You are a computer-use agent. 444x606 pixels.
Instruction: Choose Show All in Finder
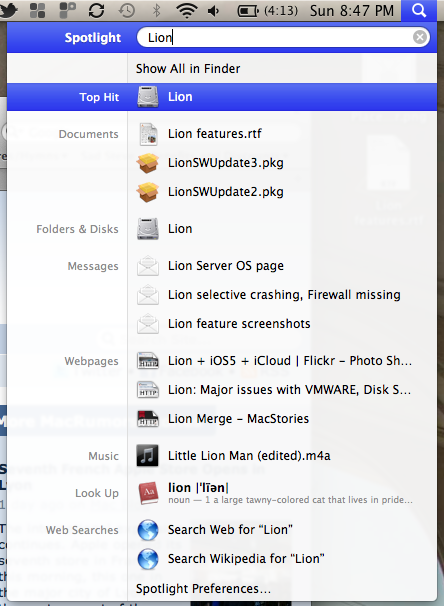[188, 68]
